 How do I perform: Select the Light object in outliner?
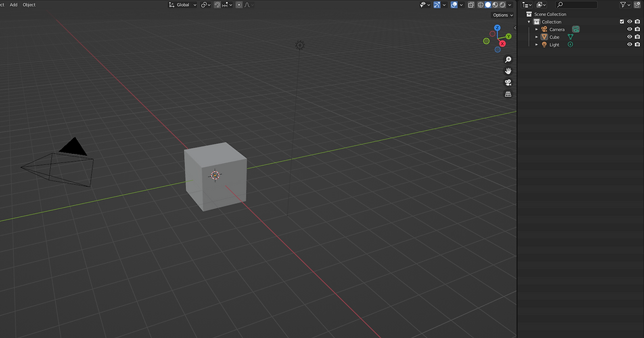pyautogui.click(x=555, y=45)
